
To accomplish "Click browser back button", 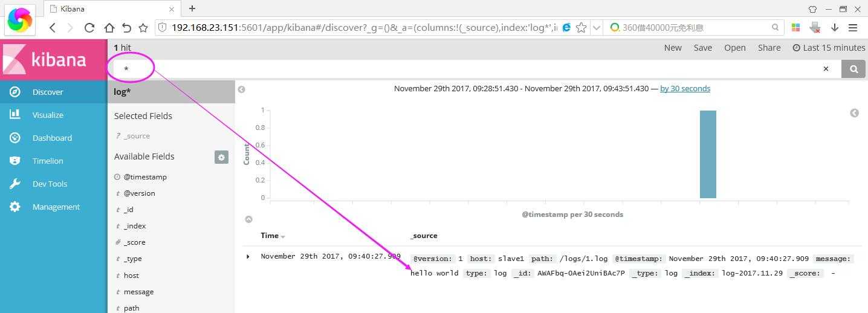I will [x=53, y=28].
